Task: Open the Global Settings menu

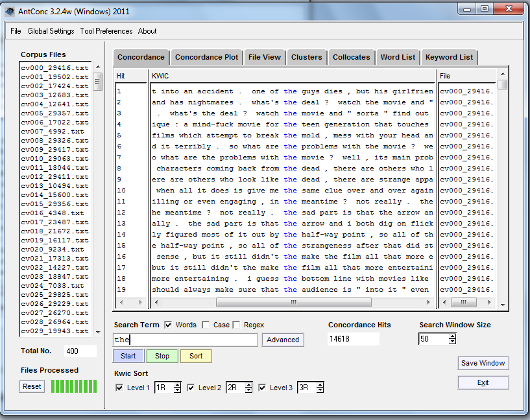Action: pyautogui.click(x=51, y=31)
